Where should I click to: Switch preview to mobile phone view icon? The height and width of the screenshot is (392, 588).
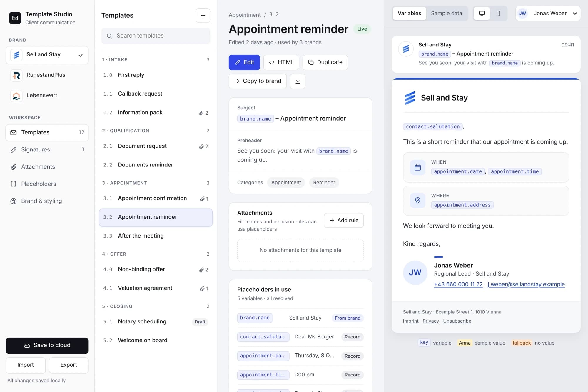(498, 14)
